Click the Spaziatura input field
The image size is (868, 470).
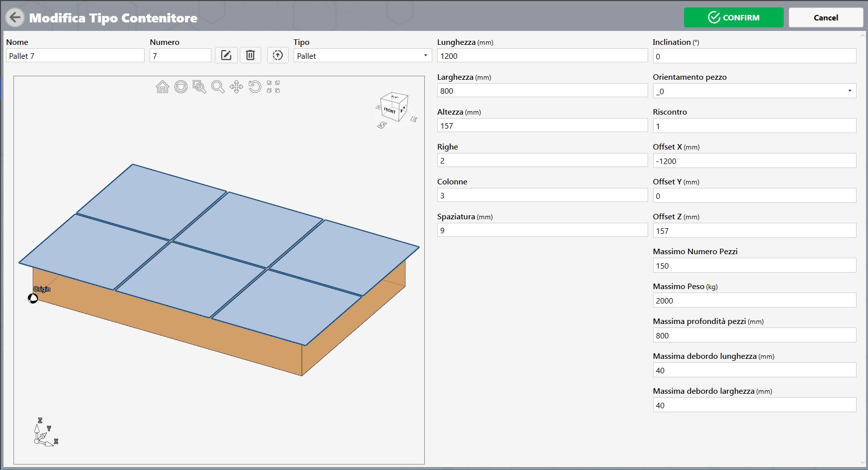pos(542,230)
